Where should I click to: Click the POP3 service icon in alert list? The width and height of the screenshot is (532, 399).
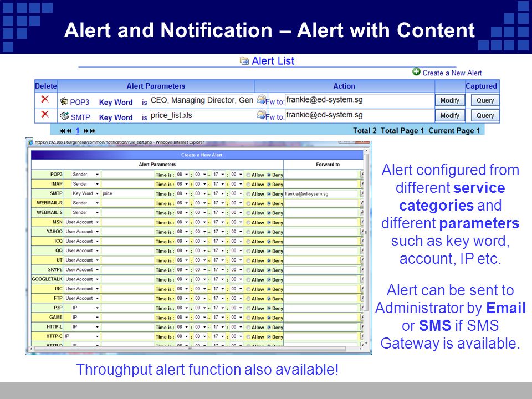(64, 101)
